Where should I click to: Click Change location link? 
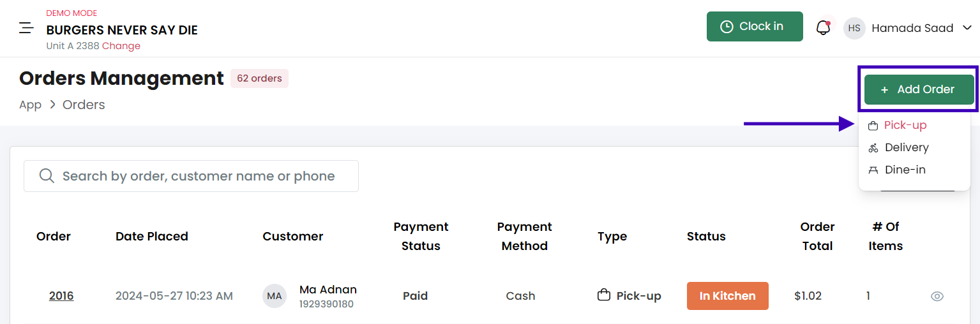click(x=121, y=46)
